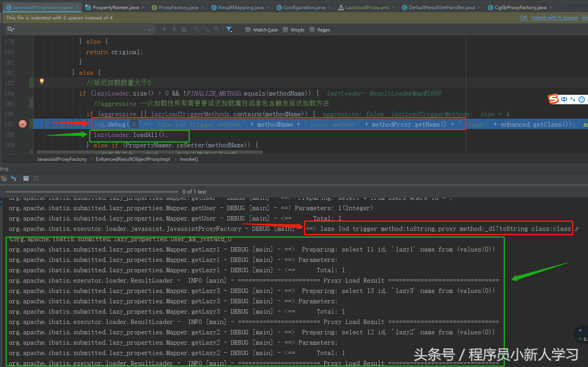The height and width of the screenshot is (367, 588).
Task: Click FINALIZE_METHOD identifier on line 184
Action: click(x=213, y=94)
